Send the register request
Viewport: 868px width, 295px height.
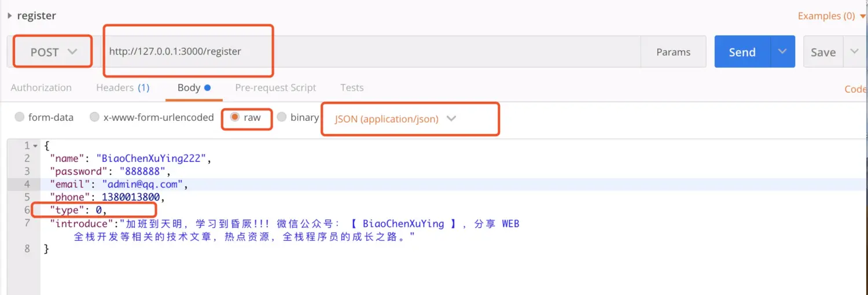click(742, 52)
